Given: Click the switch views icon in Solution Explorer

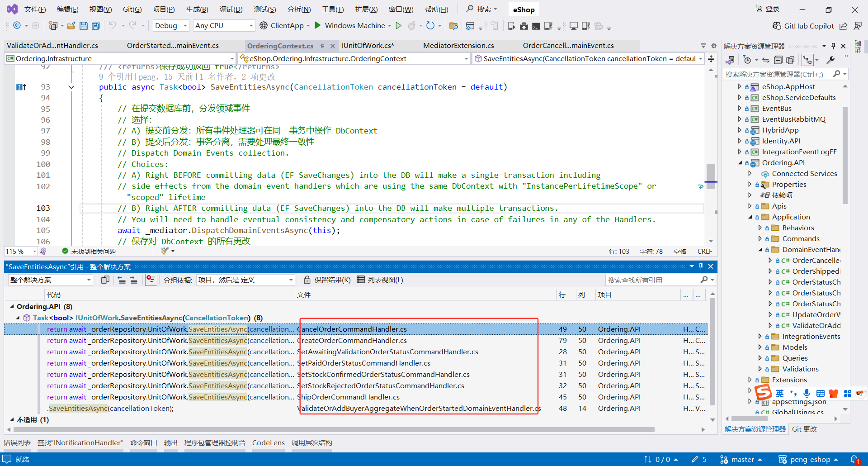Looking at the screenshot, I should coord(730,60).
